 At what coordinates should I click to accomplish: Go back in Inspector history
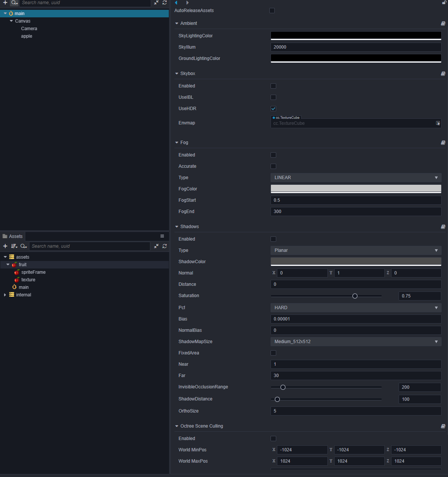(176, 3)
